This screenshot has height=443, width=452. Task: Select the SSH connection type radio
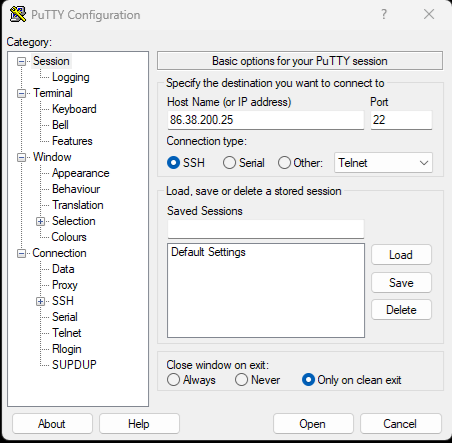tap(173, 163)
